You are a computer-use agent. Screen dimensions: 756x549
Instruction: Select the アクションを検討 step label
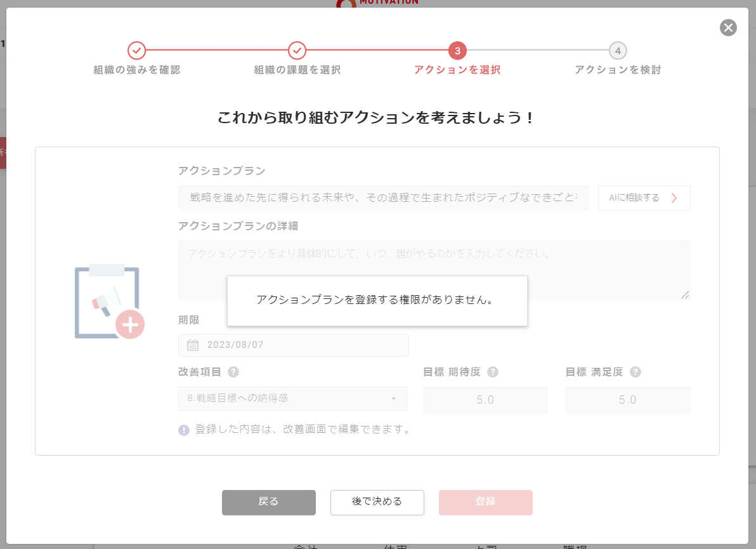click(x=618, y=70)
